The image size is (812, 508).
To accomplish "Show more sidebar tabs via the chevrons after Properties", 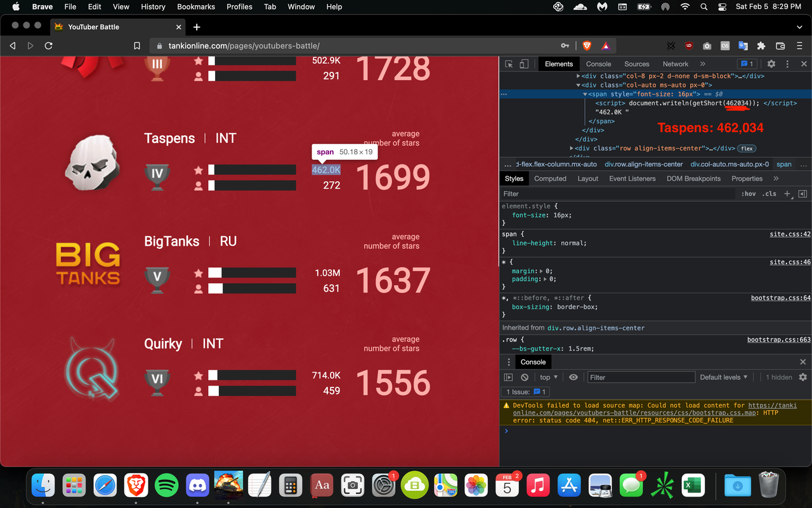I will (776, 178).
